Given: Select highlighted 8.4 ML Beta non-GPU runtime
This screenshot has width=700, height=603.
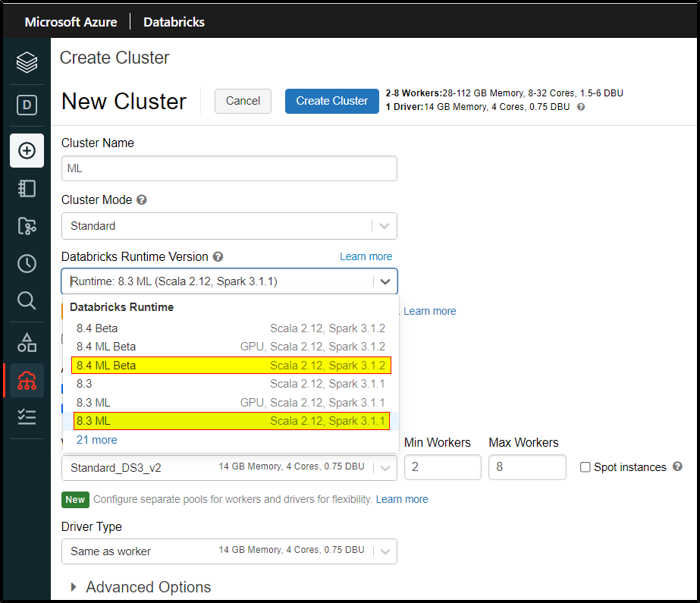Looking at the screenshot, I should (x=231, y=366).
